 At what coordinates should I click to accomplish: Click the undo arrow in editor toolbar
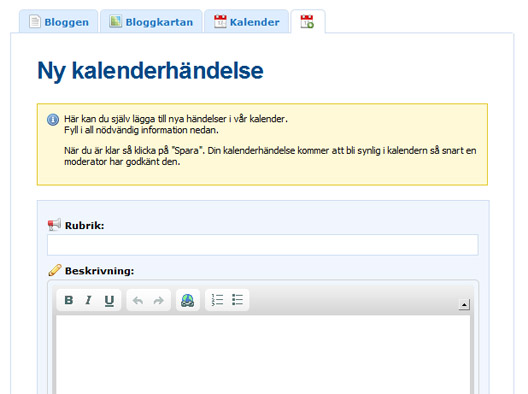[x=138, y=300]
